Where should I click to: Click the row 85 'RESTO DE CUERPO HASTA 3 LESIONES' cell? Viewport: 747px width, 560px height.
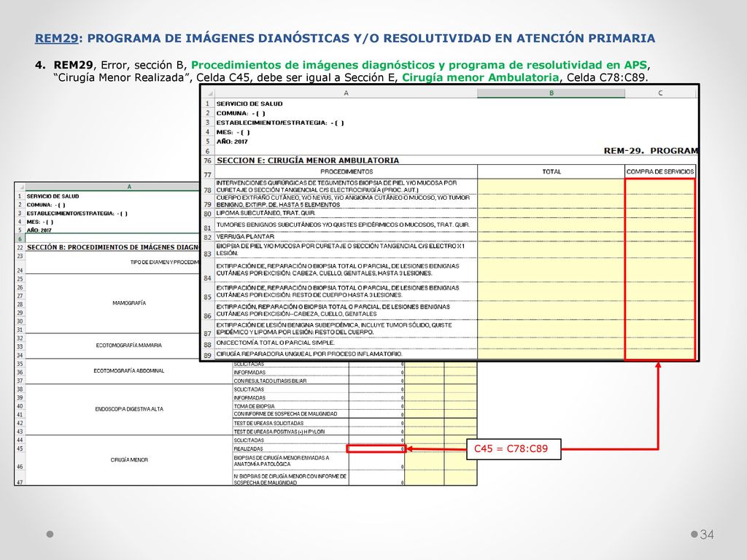[347, 292]
